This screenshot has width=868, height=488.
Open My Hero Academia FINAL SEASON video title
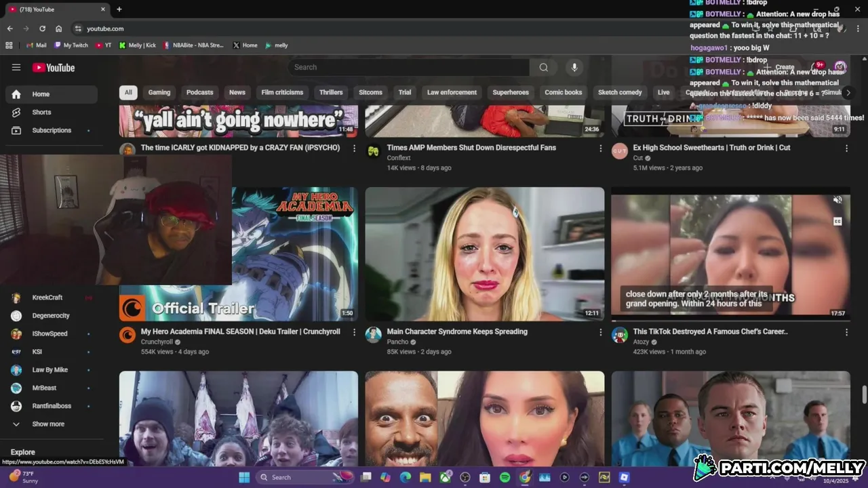coord(241,332)
